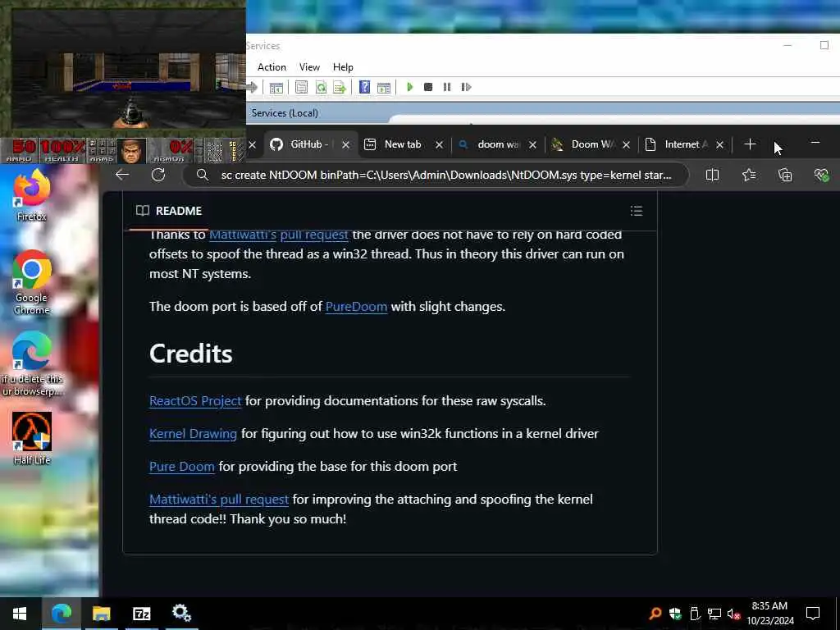Click the Doom marine face in status bar
Screen dimensions: 840x630
[132, 151]
